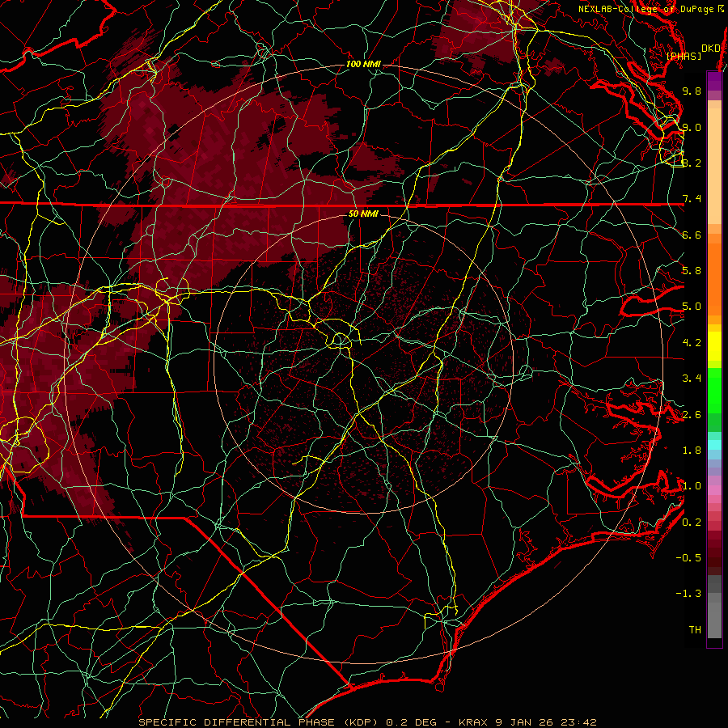This screenshot has width=728, height=728.
Task: Click the 9.0 value on the color scale
Action: 692,127
